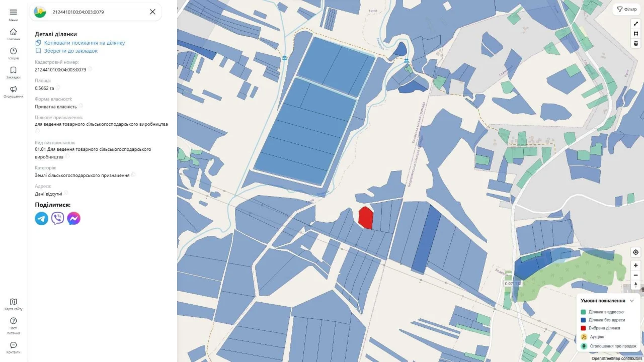This screenshot has width=644, height=362.
Task: Open Оголошення megaphone icon
Action: click(x=14, y=89)
